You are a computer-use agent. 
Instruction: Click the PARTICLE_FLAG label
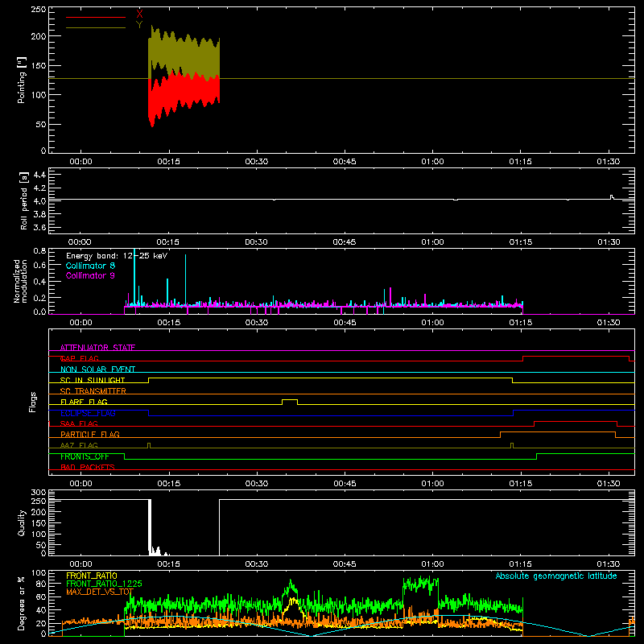tap(90, 435)
